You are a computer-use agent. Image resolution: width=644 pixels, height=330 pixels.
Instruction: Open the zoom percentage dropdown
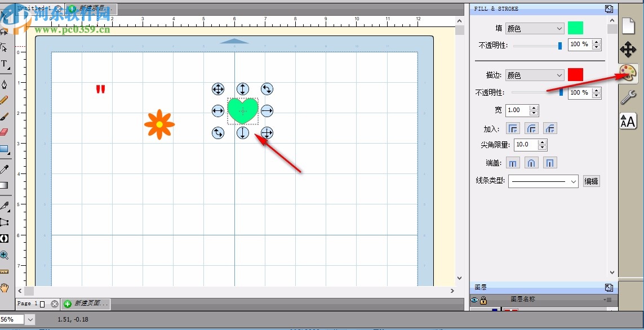pos(30,319)
